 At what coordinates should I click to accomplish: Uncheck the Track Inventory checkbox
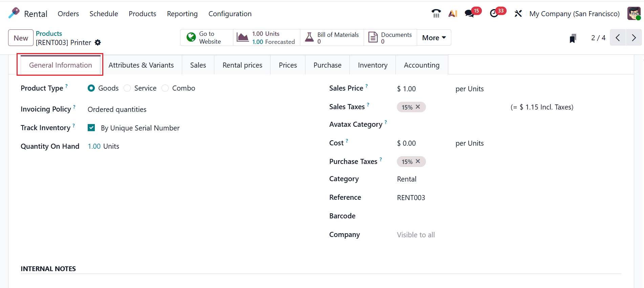(91, 128)
